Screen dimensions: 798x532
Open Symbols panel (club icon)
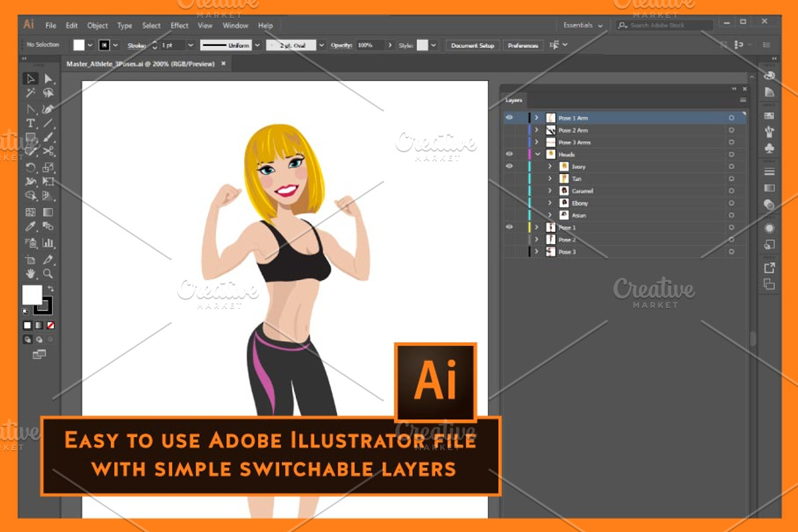[x=769, y=147]
